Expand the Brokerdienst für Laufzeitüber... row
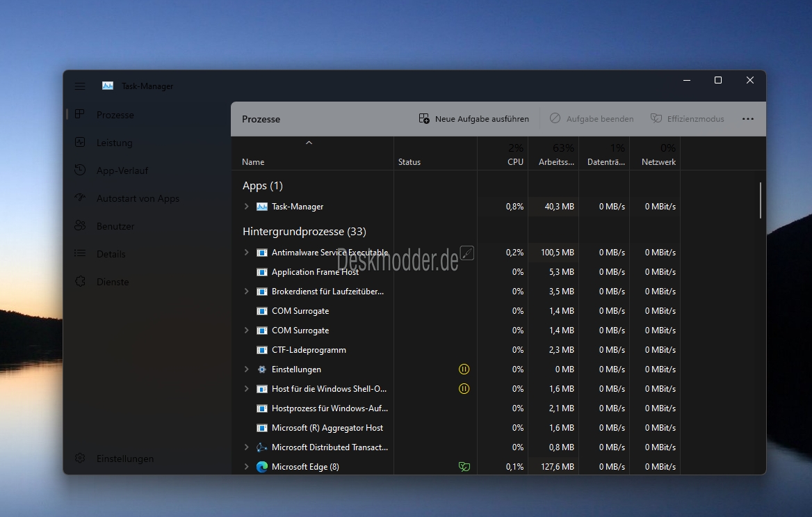Screen dimensions: 812x517 tap(247, 292)
